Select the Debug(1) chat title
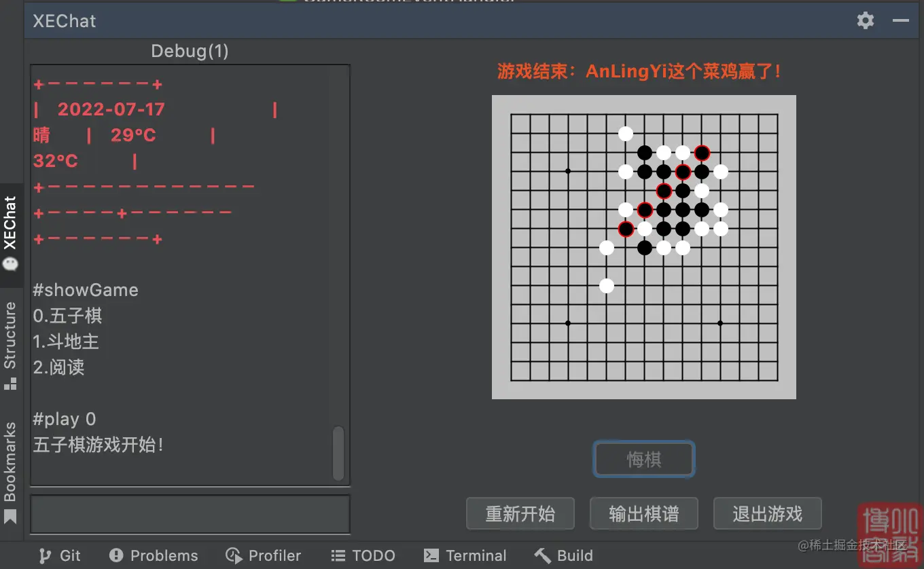The image size is (924, 569). coord(190,51)
